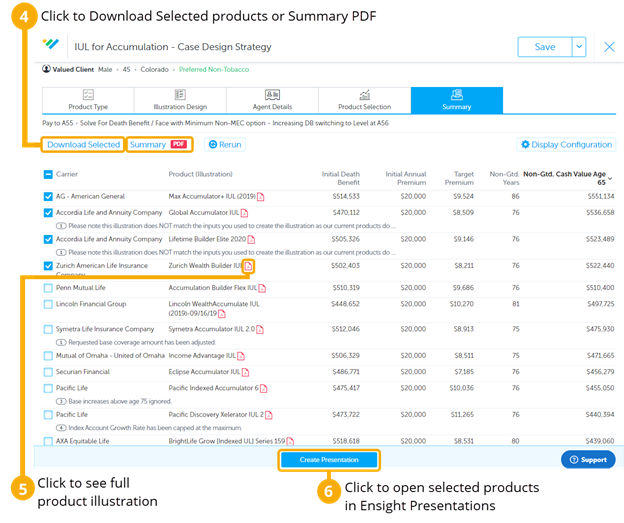
Task: Open Zurich Wealth Builder IUL illustration PDF
Action: [x=248, y=266]
